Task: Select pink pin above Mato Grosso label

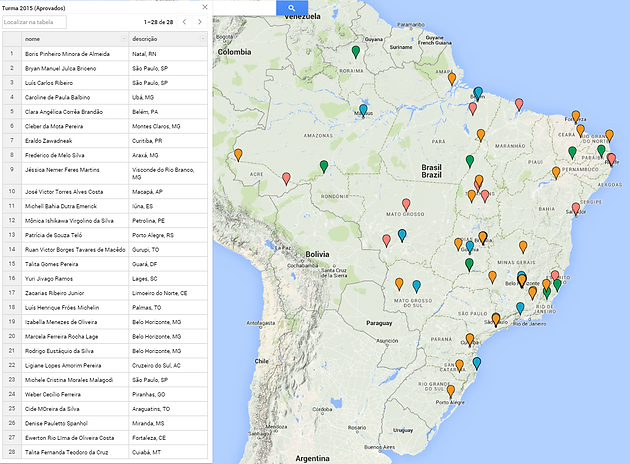Action: point(406,204)
